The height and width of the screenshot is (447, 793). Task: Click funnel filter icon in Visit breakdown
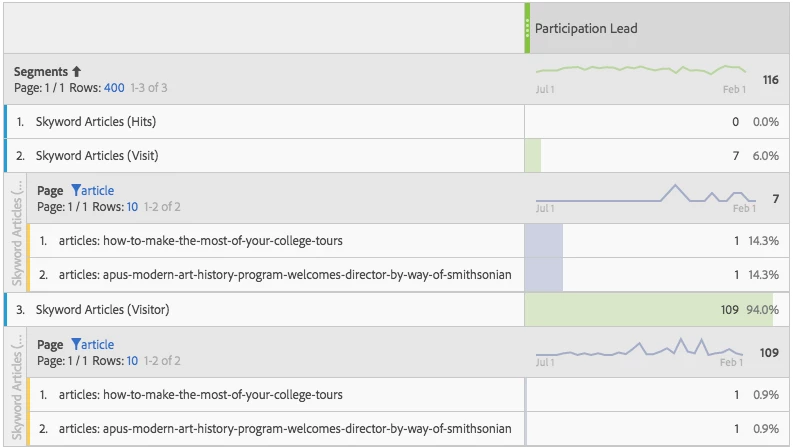tap(75, 190)
